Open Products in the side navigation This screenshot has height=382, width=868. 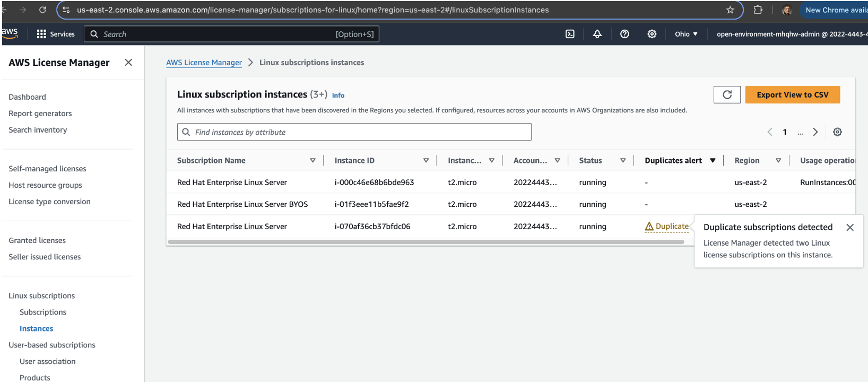pyautogui.click(x=35, y=377)
